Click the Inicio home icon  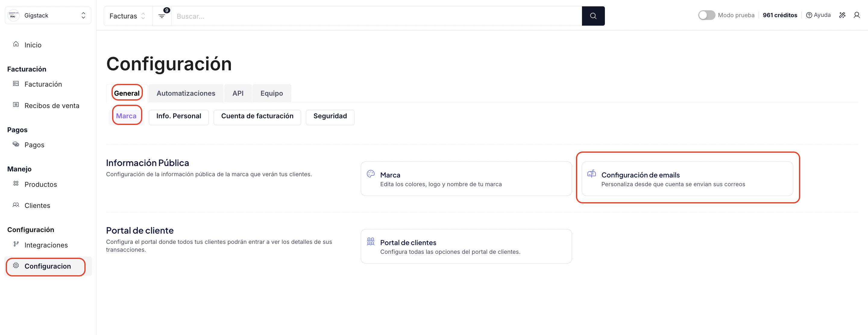pos(16,44)
